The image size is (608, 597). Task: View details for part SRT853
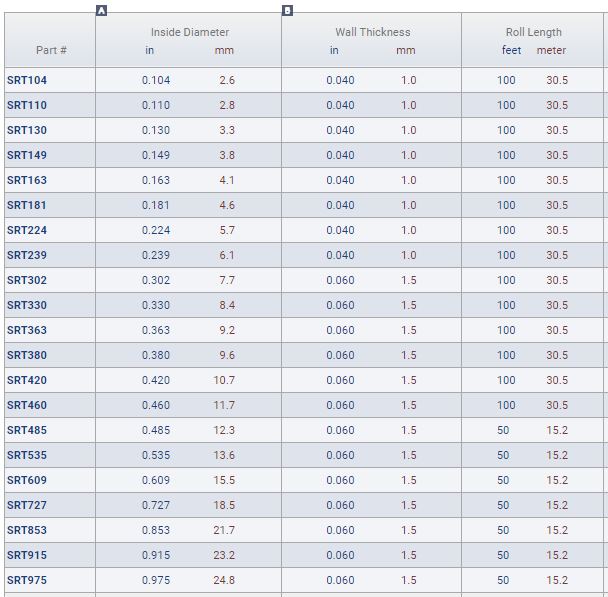tap(27, 530)
